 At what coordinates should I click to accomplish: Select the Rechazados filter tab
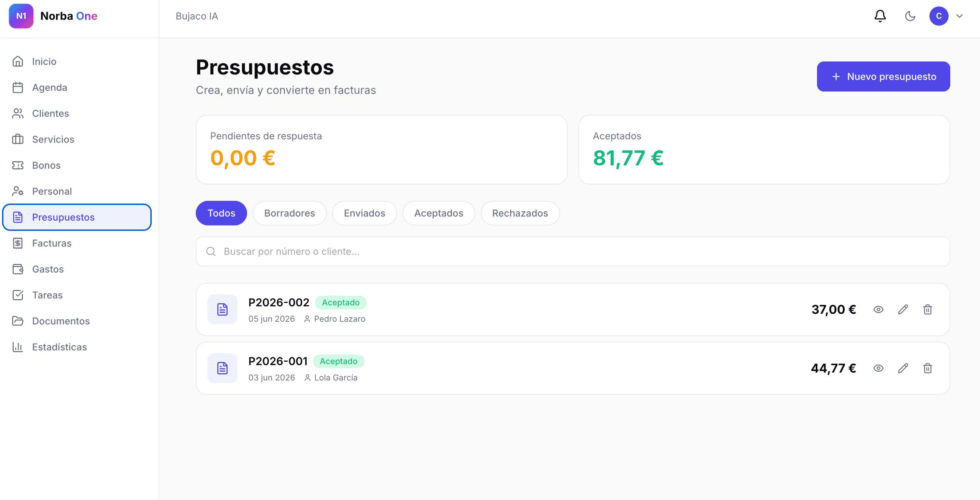520,213
